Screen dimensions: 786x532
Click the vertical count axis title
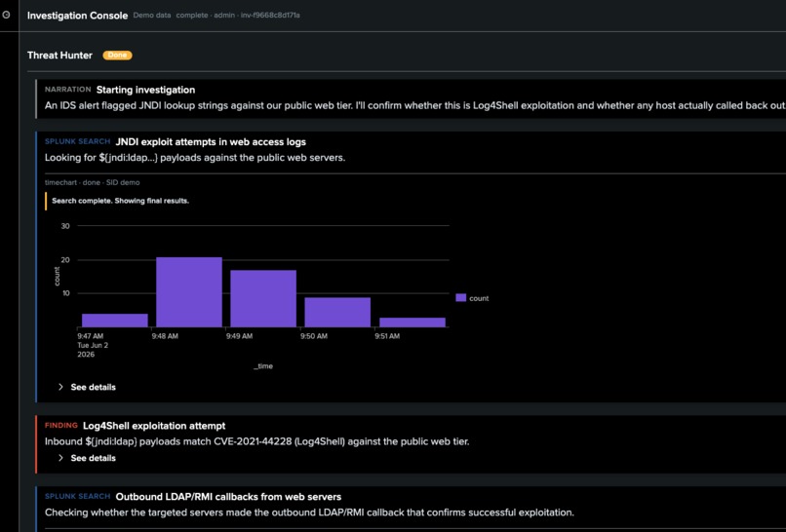point(57,277)
